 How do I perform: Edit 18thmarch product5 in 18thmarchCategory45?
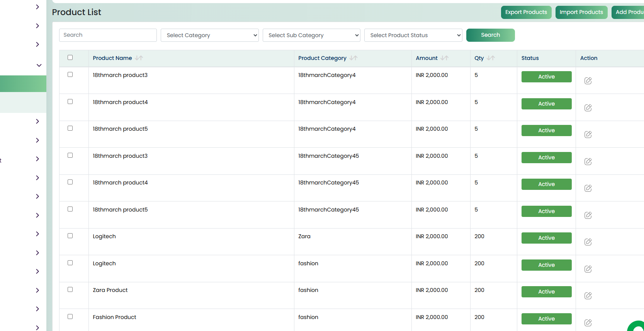[588, 215]
